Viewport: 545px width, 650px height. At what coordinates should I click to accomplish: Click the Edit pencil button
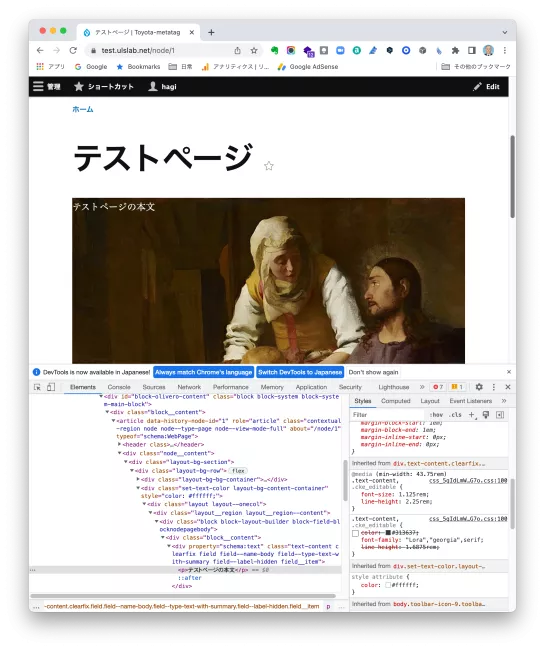(487, 87)
